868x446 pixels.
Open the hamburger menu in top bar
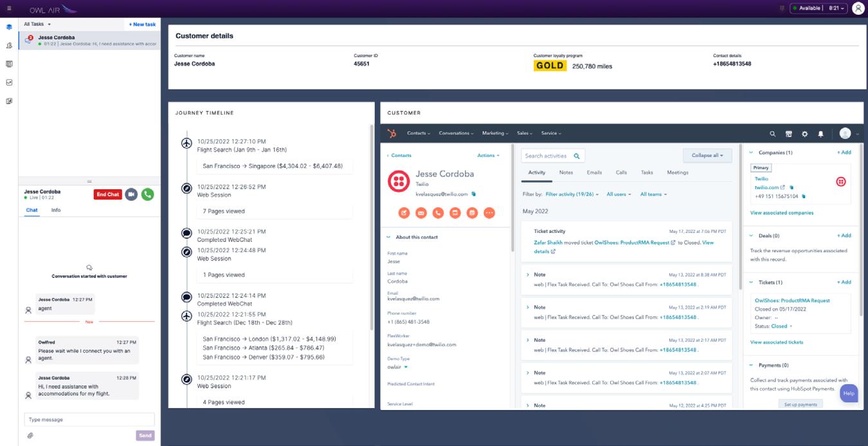tap(9, 8)
